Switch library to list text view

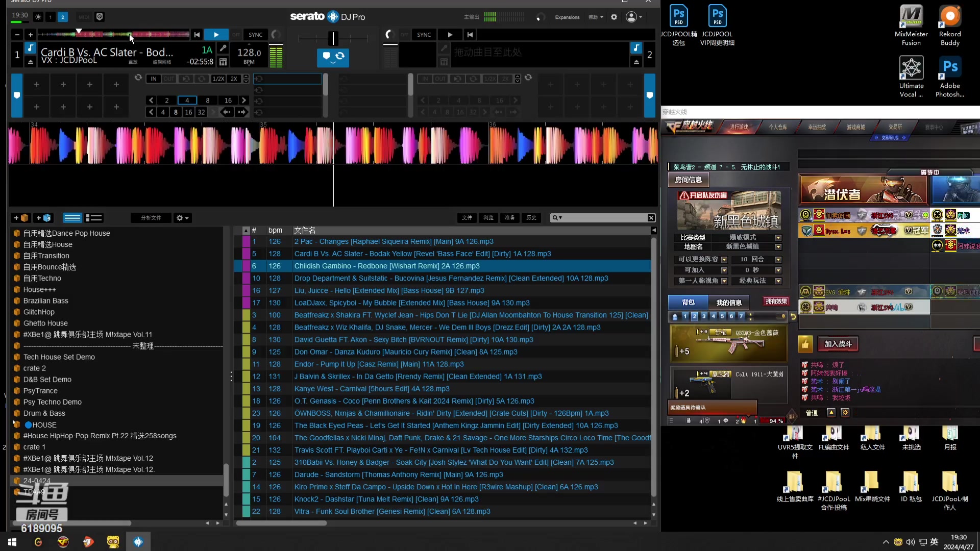(94, 218)
